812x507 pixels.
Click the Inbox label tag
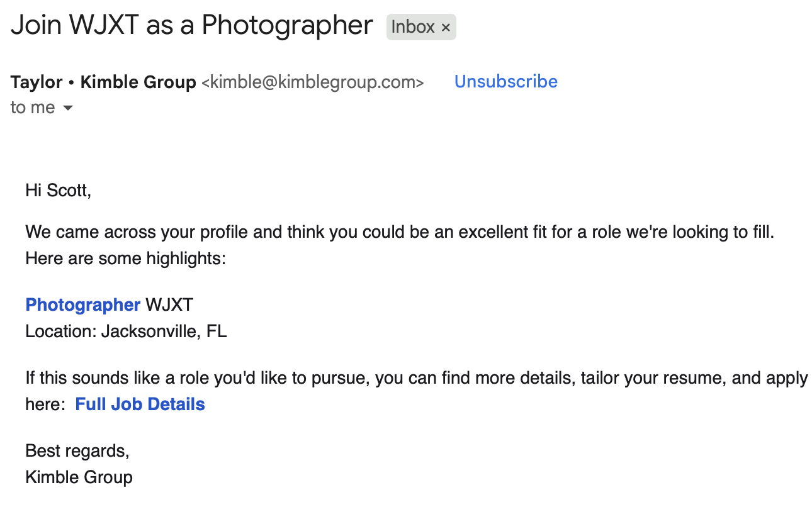tap(413, 27)
